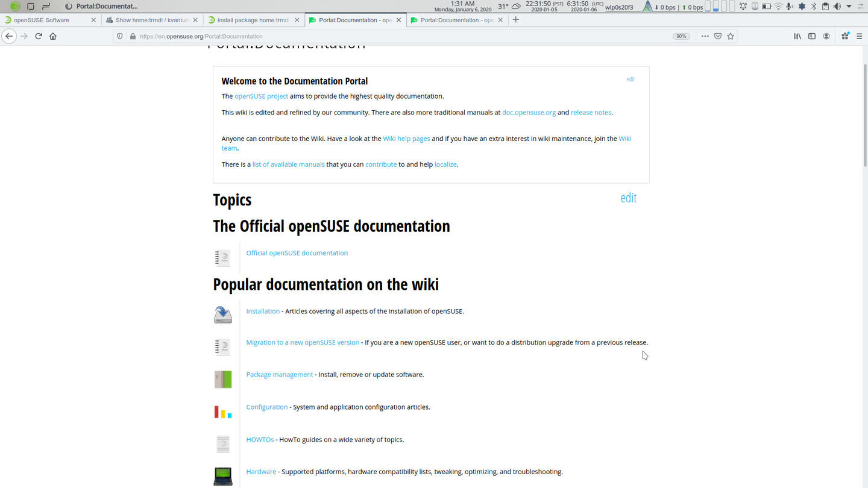Open the notifications bell in system tray
This screenshot has width=868, height=488.
pyautogui.click(x=743, y=7)
